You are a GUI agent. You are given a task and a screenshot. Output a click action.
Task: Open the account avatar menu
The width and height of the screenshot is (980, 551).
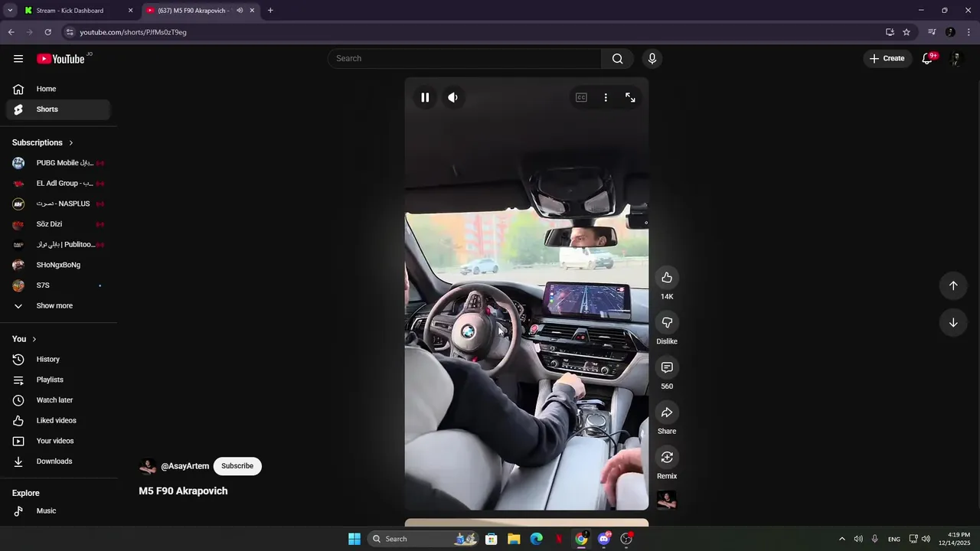click(955, 58)
